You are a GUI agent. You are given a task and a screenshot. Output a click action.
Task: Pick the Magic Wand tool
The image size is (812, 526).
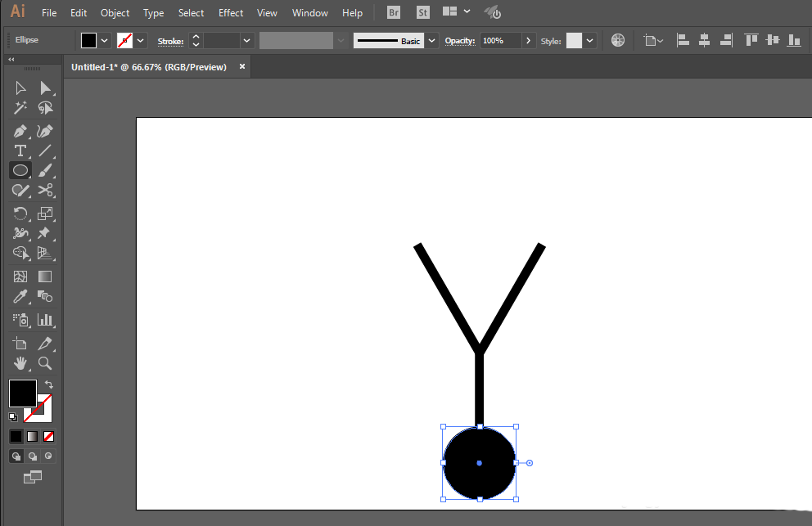point(20,108)
